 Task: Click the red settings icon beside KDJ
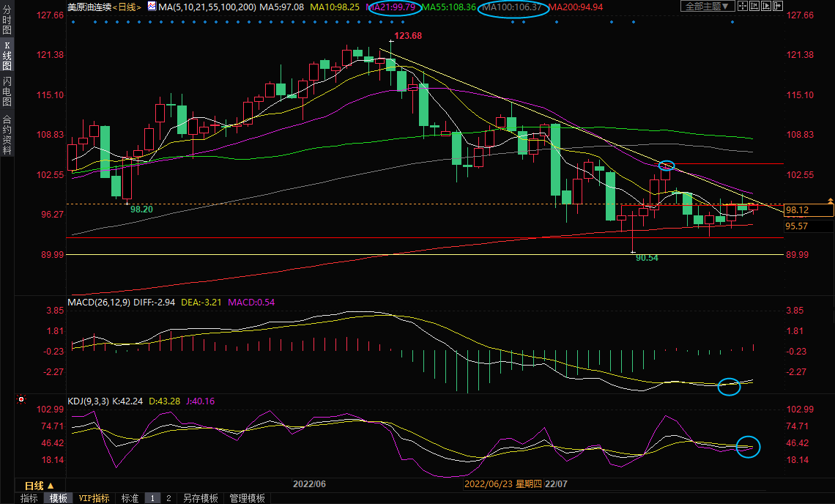pyautogui.click(x=21, y=400)
